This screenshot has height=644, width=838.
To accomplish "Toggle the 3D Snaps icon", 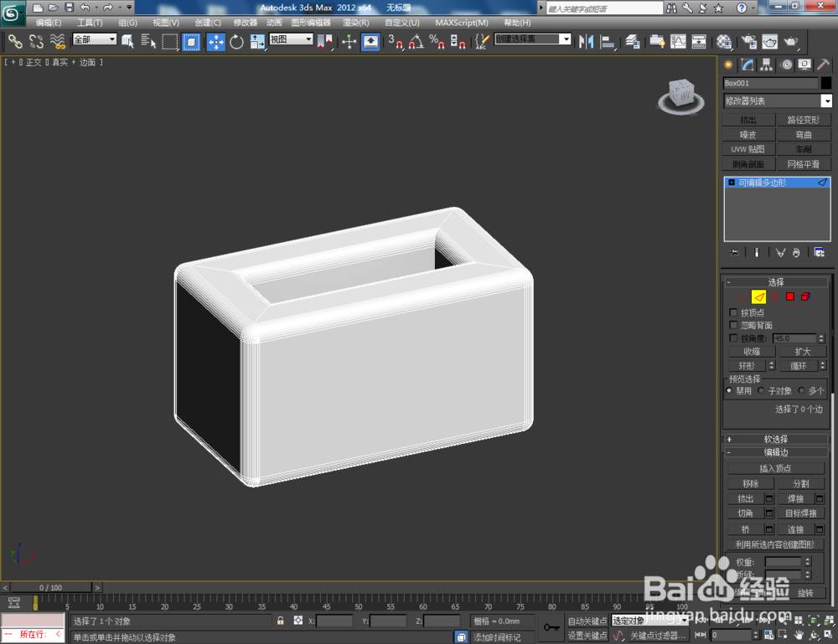I will click(x=396, y=41).
